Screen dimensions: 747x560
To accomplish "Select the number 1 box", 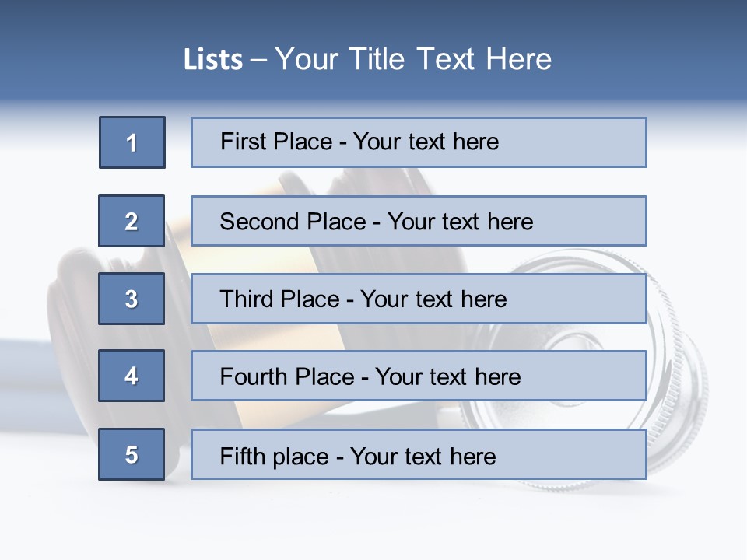I will 132,142.
